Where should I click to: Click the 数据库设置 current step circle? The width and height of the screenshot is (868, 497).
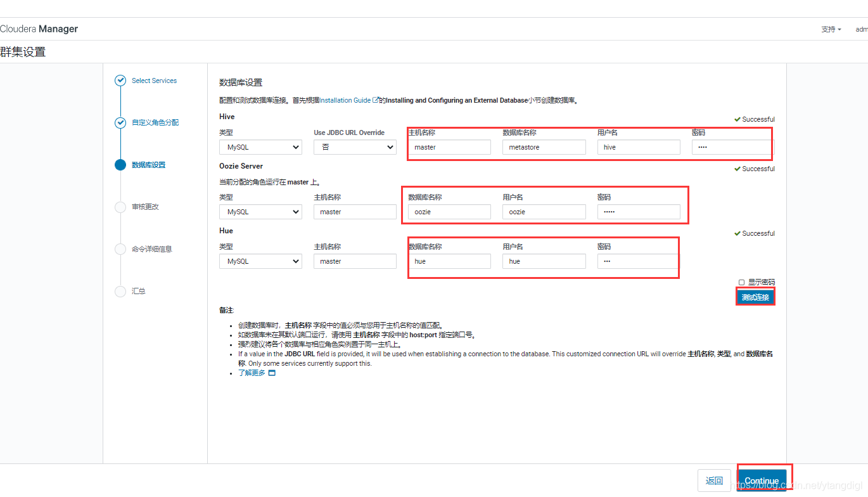[120, 165]
